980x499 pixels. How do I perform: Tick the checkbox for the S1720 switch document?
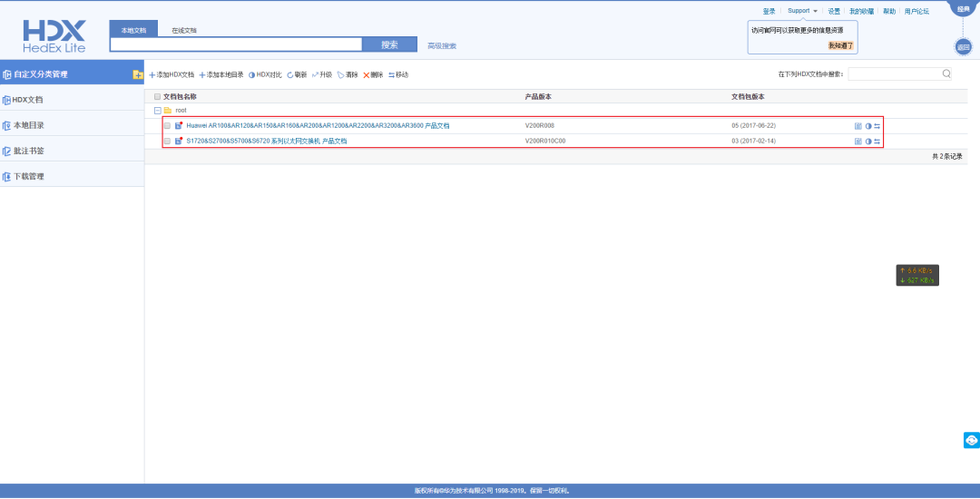[x=168, y=142]
